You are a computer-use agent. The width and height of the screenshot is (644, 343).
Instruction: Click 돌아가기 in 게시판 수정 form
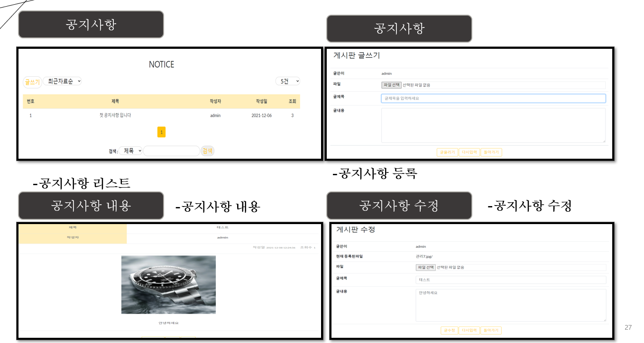coord(491,330)
